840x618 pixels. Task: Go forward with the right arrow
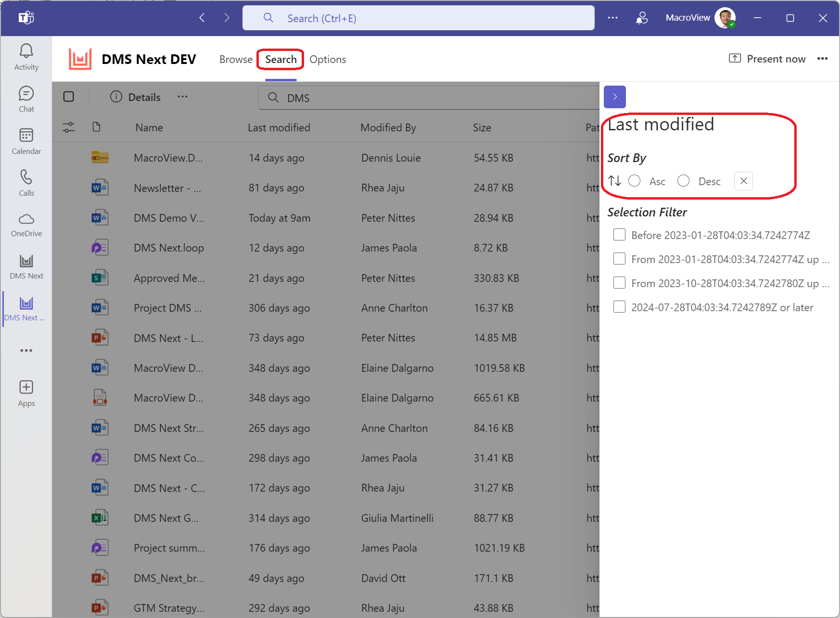click(x=227, y=18)
